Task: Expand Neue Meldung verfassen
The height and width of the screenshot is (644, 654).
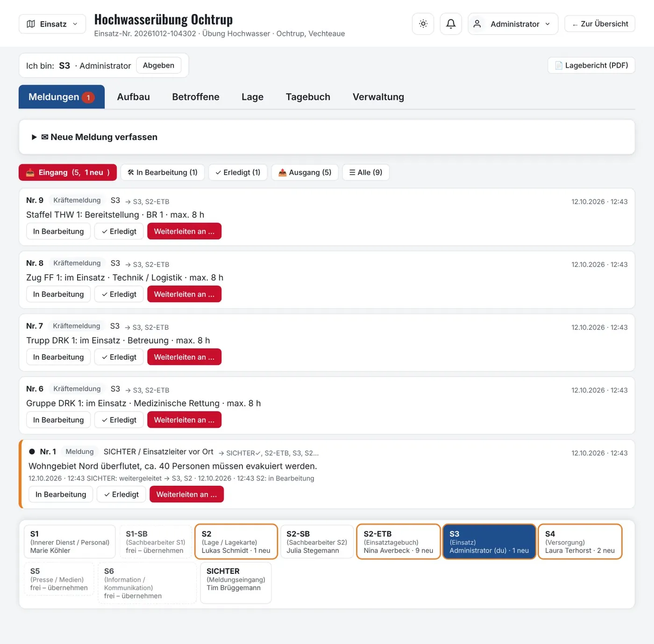Action: click(x=327, y=137)
